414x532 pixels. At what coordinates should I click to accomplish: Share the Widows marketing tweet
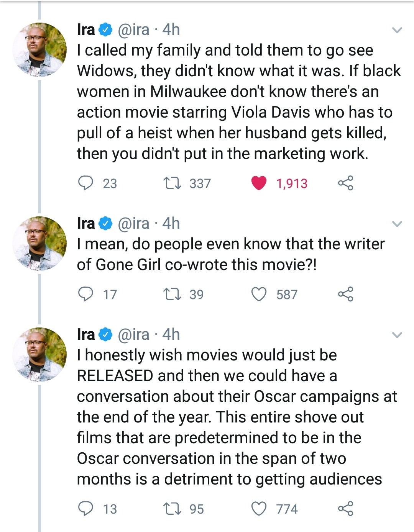point(345,183)
